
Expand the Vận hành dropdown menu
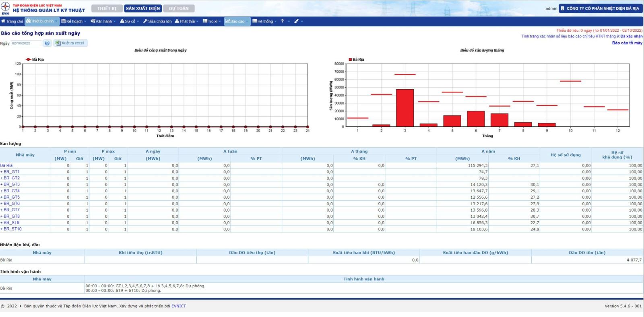point(103,21)
